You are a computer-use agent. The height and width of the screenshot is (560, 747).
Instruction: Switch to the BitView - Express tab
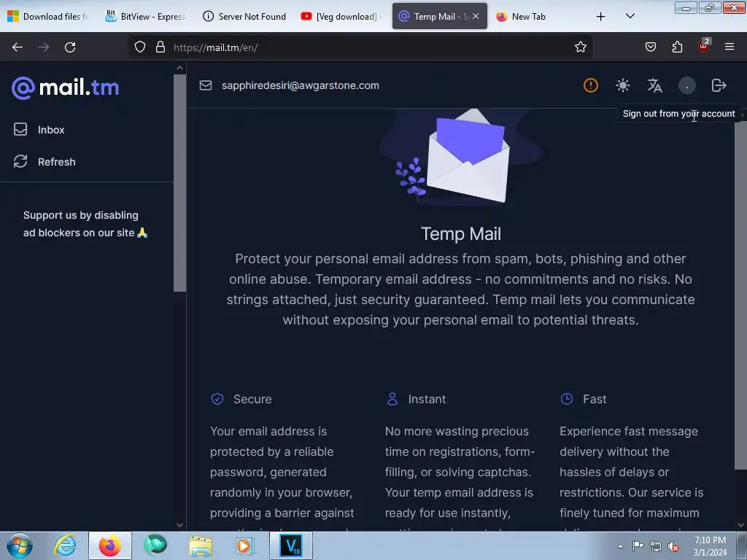point(146,16)
